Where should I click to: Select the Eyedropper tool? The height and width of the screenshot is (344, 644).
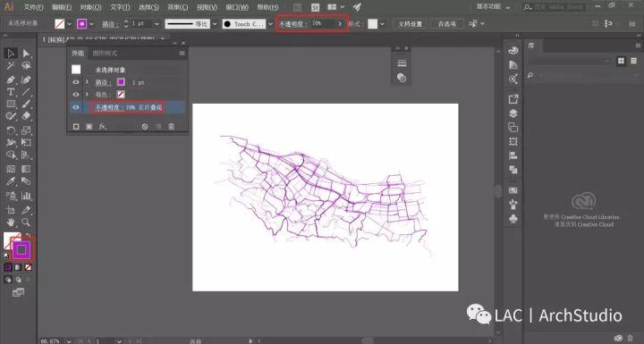[11, 181]
